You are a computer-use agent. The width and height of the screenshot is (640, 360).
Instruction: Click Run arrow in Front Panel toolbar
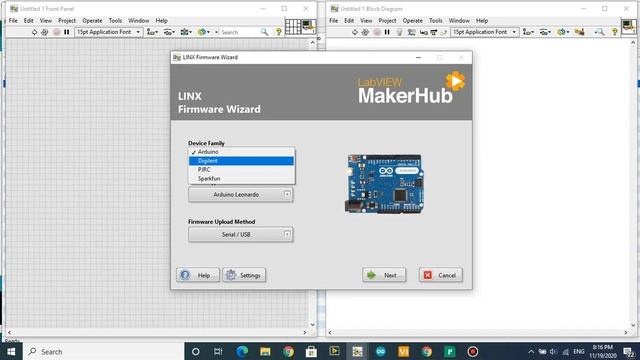click(x=34, y=32)
